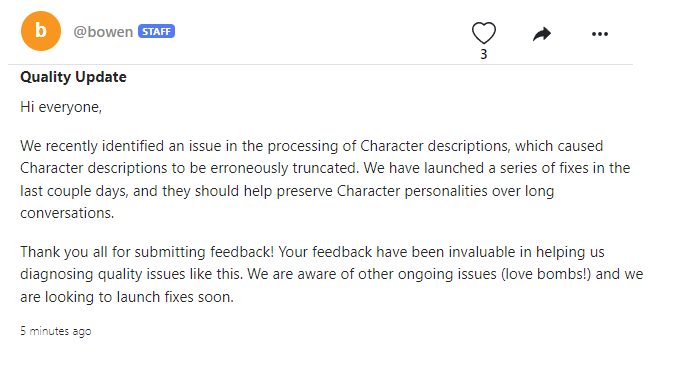Screen dimensions: 676x365
Task: Click the divider line under the post header
Action: click(320, 65)
